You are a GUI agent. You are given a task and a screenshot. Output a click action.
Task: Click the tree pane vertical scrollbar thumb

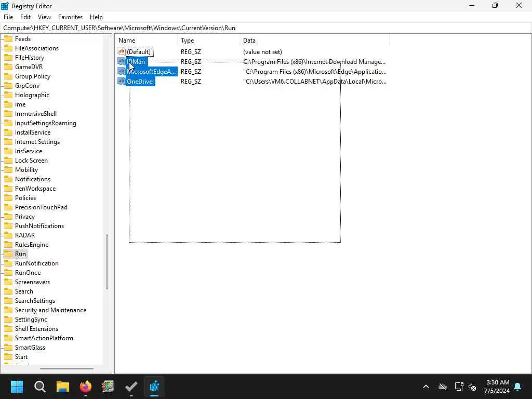click(x=107, y=262)
